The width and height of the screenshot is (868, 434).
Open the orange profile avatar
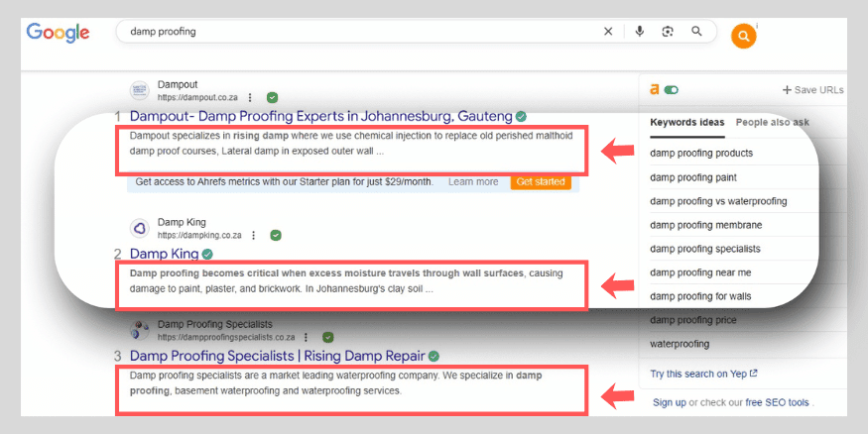tap(743, 38)
